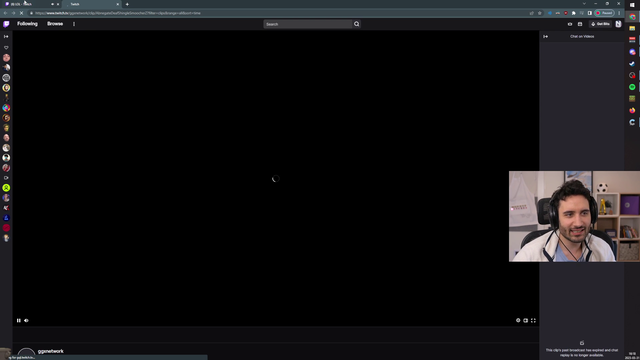This screenshot has height=360, width=640.
Task: Open Twitch Prime loot crown icon
Action: pos(570,24)
